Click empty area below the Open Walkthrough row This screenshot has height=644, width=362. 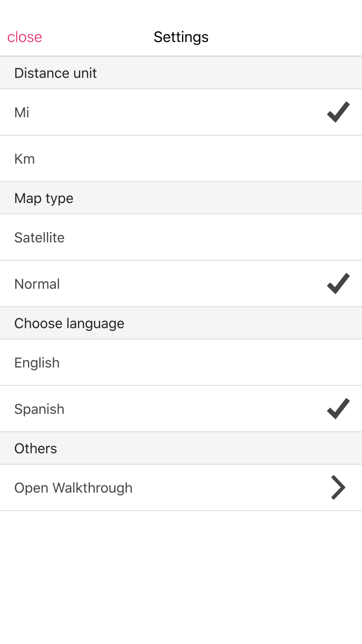pyautogui.click(x=181, y=576)
